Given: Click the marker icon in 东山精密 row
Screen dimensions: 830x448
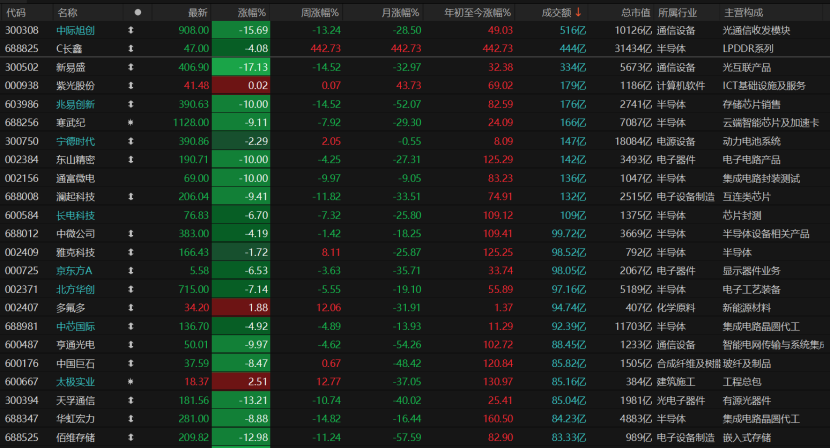Looking at the screenshot, I should pos(131,160).
